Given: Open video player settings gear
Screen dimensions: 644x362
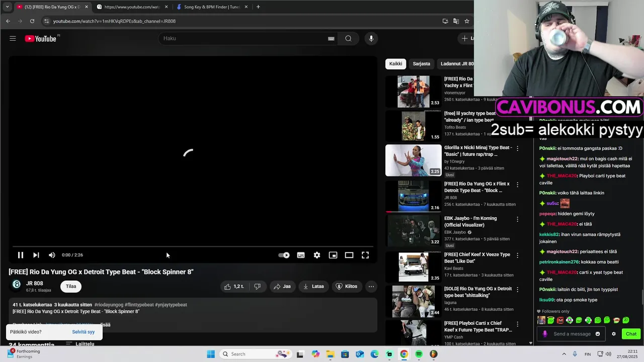Looking at the screenshot, I should pos(317,255).
